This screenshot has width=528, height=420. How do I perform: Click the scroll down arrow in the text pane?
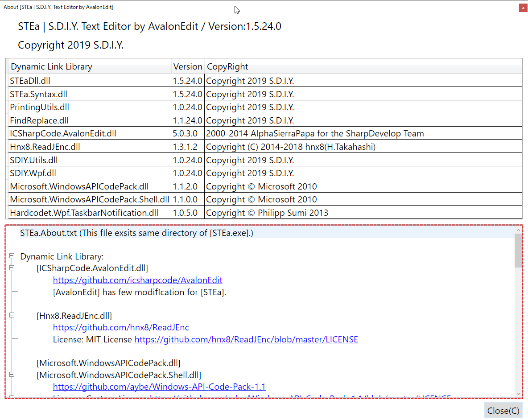click(518, 393)
